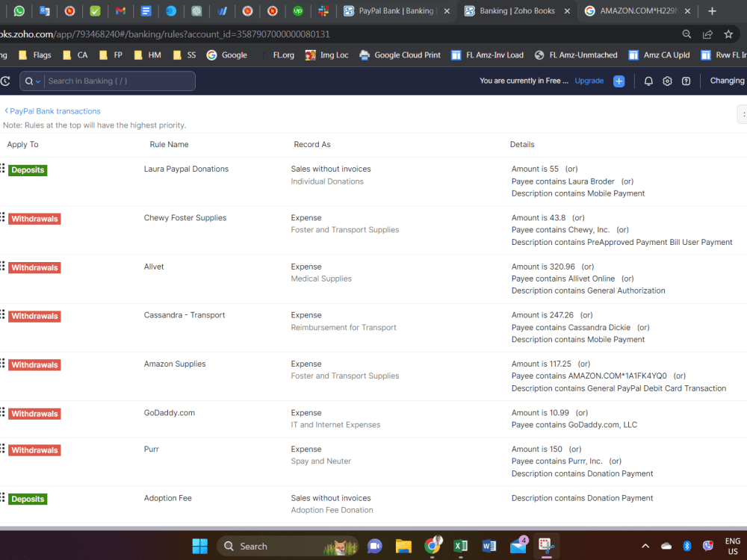
Task: Open the HM bookmark folder
Action: coord(148,55)
